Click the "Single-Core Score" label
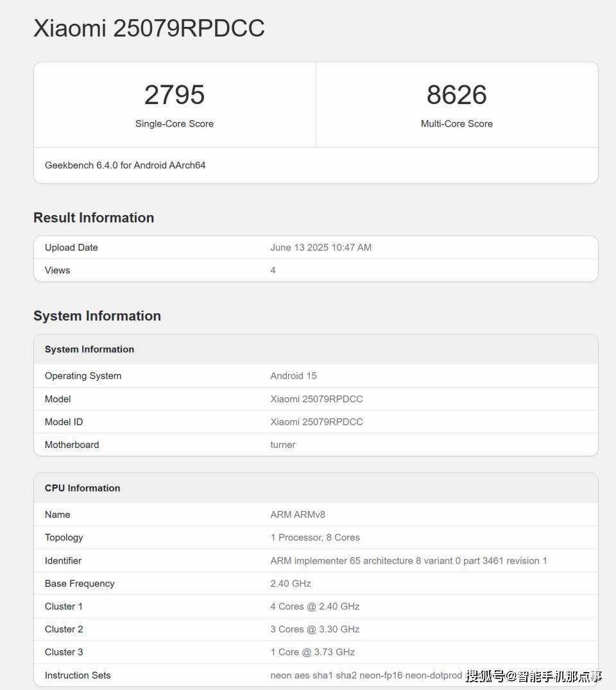 [x=175, y=124]
